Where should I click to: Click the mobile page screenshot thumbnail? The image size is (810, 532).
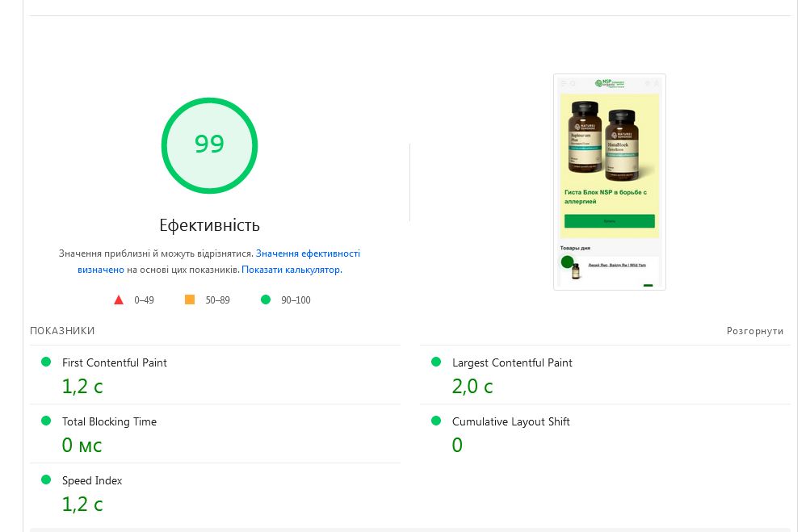coord(610,182)
